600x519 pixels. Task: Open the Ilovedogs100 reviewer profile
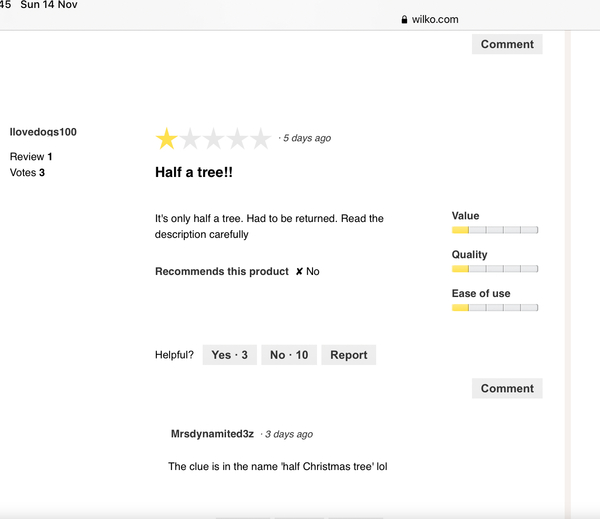pos(43,132)
